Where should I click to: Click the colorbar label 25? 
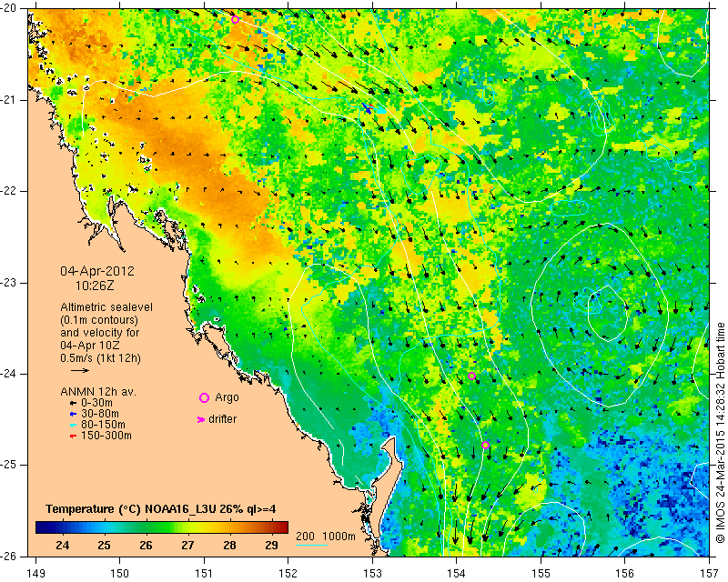point(104,546)
